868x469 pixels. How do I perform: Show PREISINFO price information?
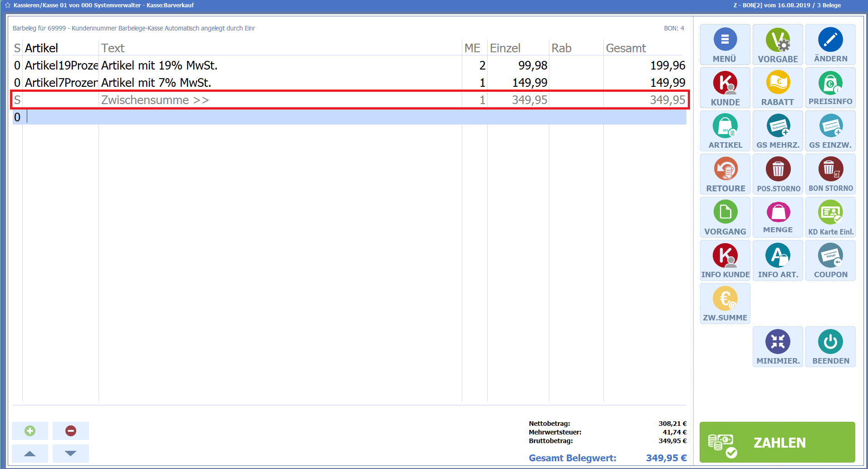(830, 88)
